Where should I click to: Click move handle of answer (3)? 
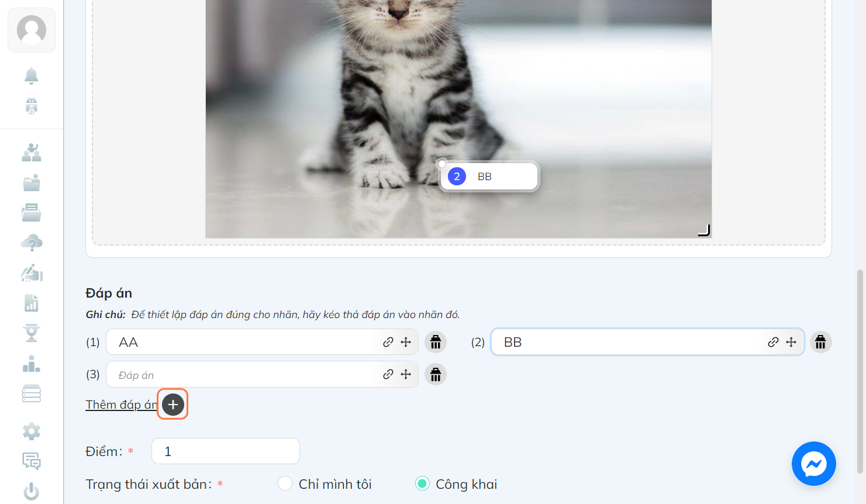tap(406, 374)
